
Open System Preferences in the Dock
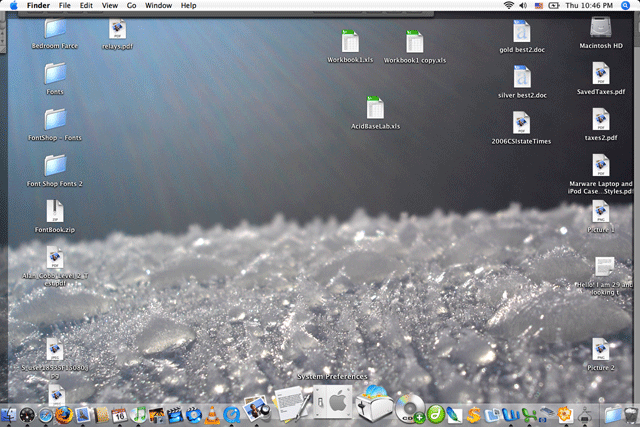(333, 403)
